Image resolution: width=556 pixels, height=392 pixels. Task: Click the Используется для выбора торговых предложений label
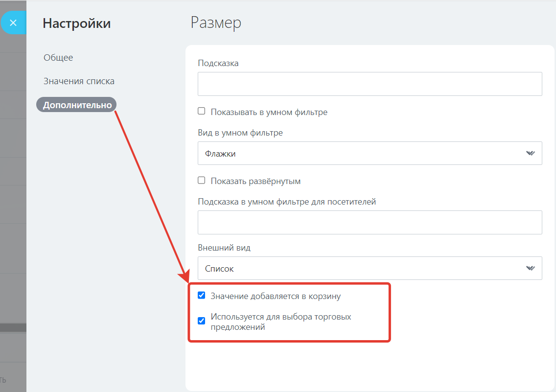pos(280,322)
